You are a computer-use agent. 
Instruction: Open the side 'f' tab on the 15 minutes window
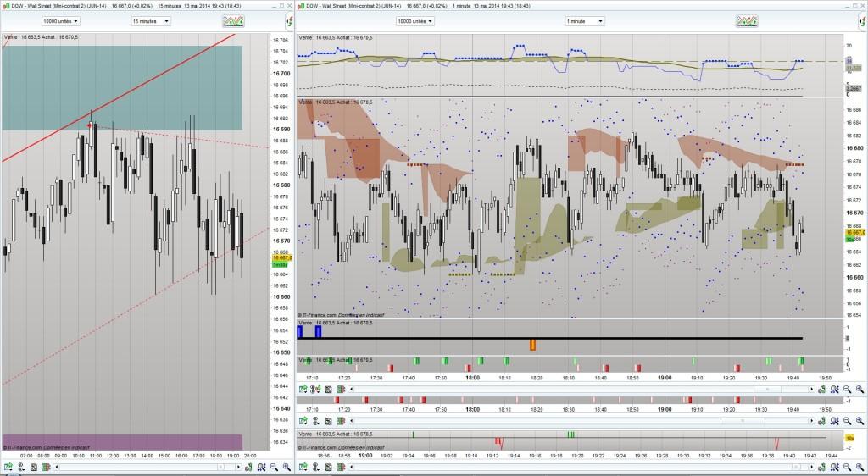290,21
